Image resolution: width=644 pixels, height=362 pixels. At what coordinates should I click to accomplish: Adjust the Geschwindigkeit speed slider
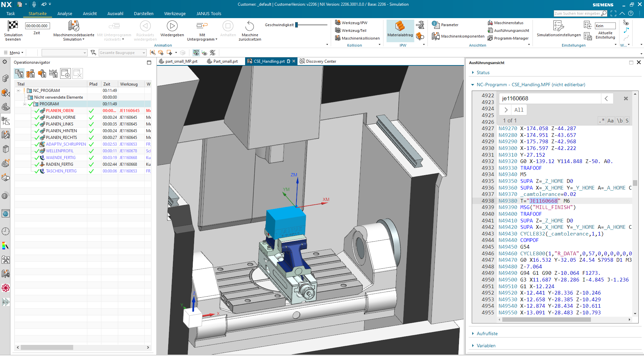tap(297, 25)
